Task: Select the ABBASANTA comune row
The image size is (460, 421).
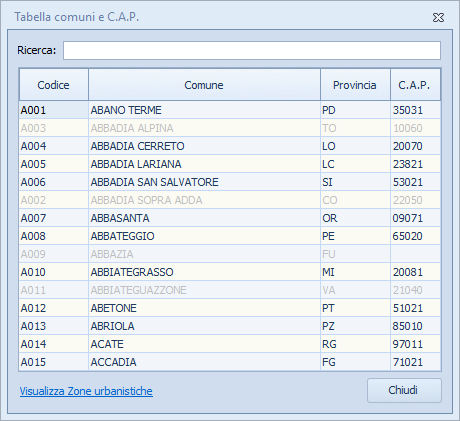Action: 230,218
